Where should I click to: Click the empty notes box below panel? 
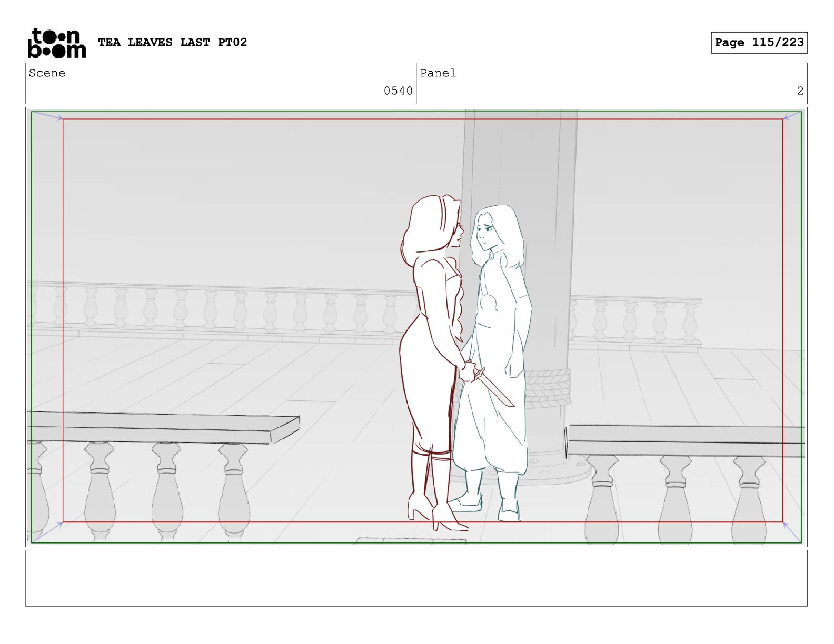pos(416,578)
